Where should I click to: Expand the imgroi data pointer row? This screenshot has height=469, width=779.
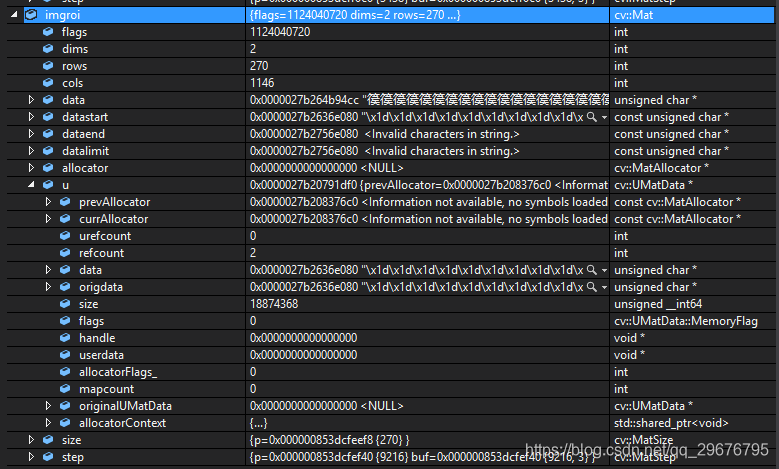pos(31,100)
